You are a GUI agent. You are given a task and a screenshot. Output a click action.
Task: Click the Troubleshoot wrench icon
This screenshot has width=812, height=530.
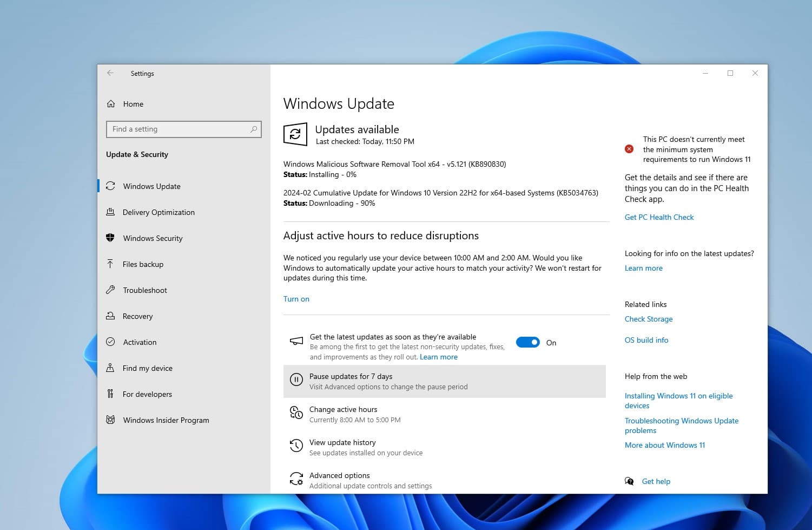pyautogui.click(x=110, y=290)
